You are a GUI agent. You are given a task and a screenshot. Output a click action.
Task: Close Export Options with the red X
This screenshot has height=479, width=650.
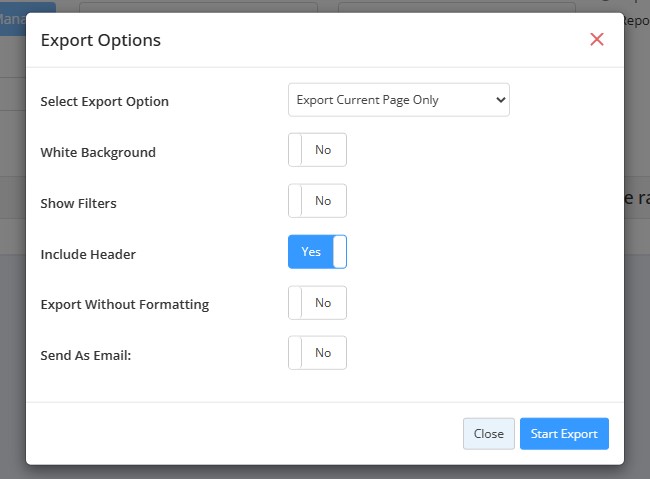(597, 39)
